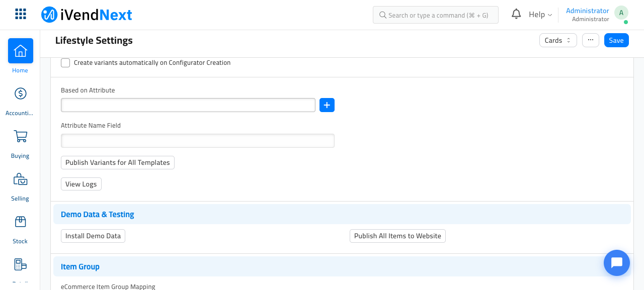
Task: Click the Administrator avatar icon
Action: [x=621, y=13]
